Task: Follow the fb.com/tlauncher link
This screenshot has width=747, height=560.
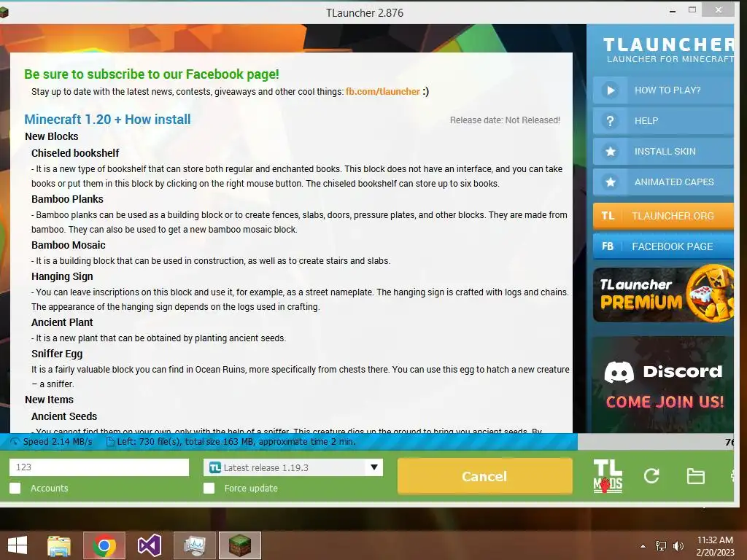Action: coord(382,91)
